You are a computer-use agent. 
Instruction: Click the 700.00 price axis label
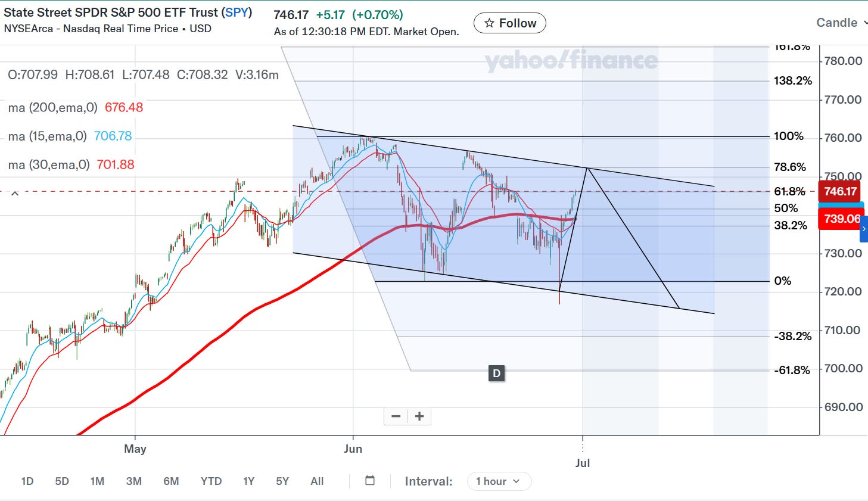[843, 368]
